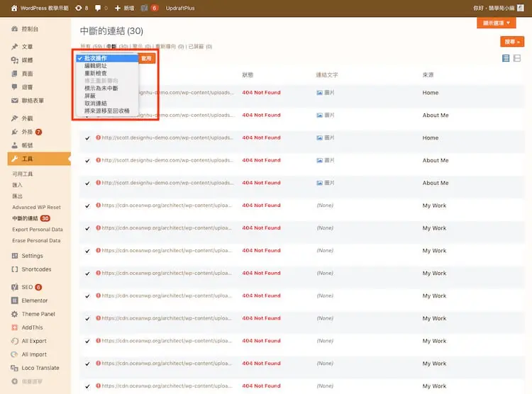Viewport: 532px width, 394px height.
Task: Open Erase Personal Data submenu item
Action: click(x=36, y=240)
